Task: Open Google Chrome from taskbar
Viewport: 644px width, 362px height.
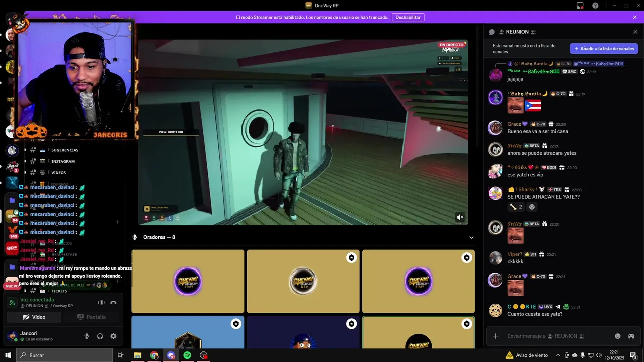Action: point(154,355)
